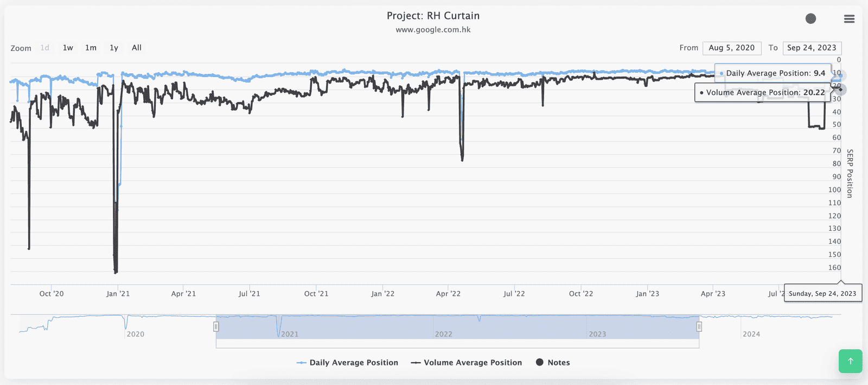Click the gray circle notes icon
The image size is (868, 385).
click(x=810, y=19)
